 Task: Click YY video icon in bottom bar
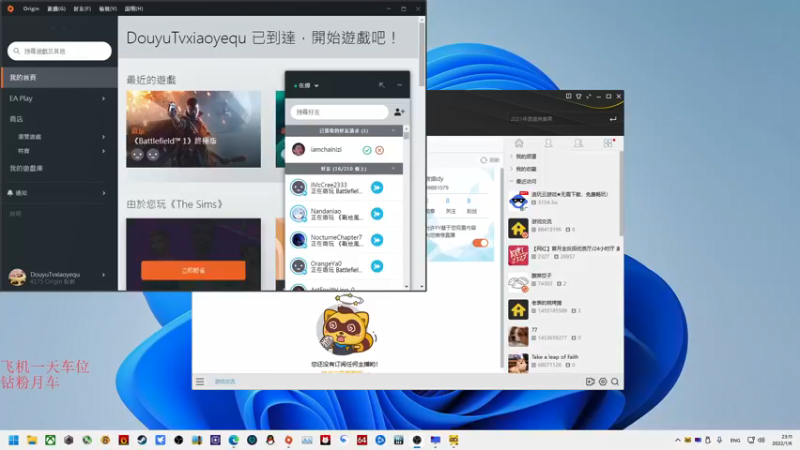[590, 382]
